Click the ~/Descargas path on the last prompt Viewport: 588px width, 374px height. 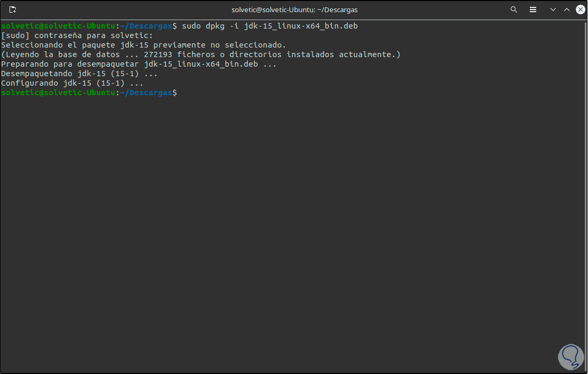148,93
